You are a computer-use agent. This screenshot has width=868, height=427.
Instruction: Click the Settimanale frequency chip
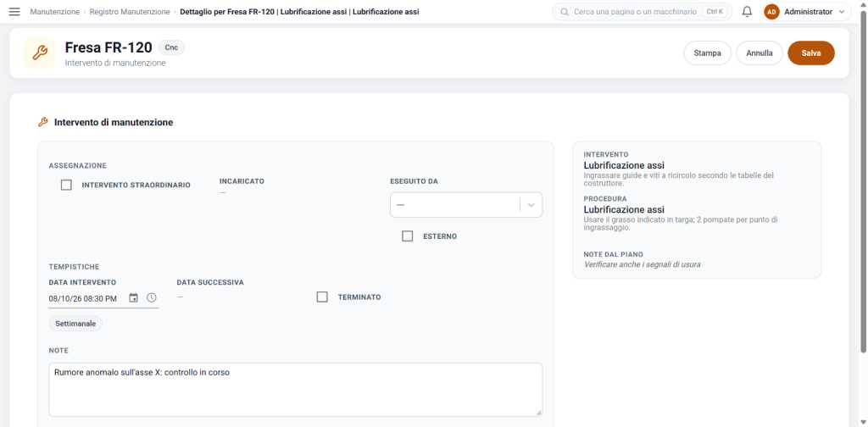click(x=75, y=324)
